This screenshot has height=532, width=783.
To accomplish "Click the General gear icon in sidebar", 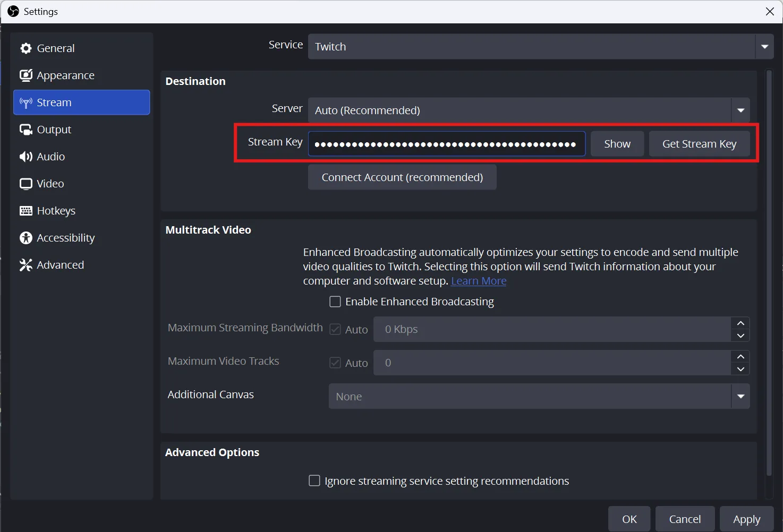I will tap(25, 48).
